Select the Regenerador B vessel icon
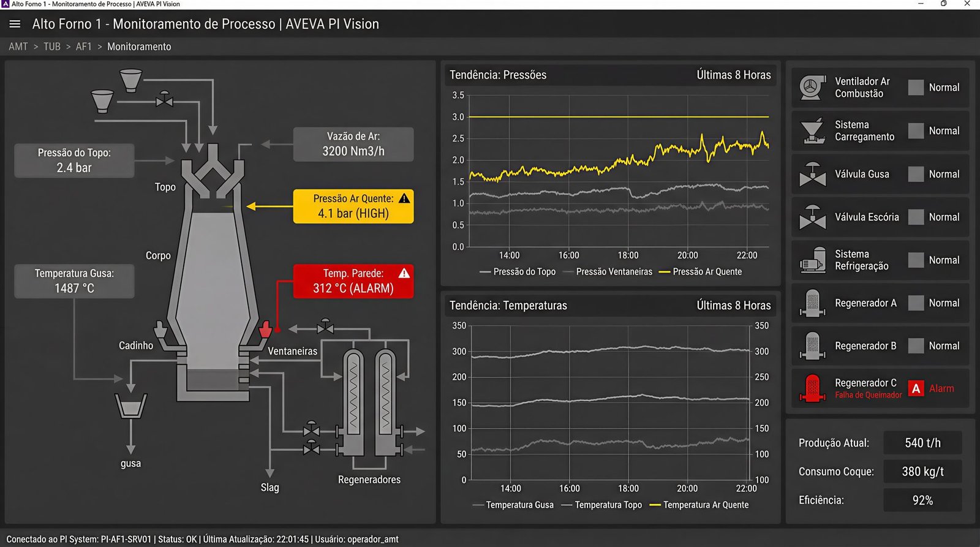The height and width of the screenshot is (547, 980). 812,346
